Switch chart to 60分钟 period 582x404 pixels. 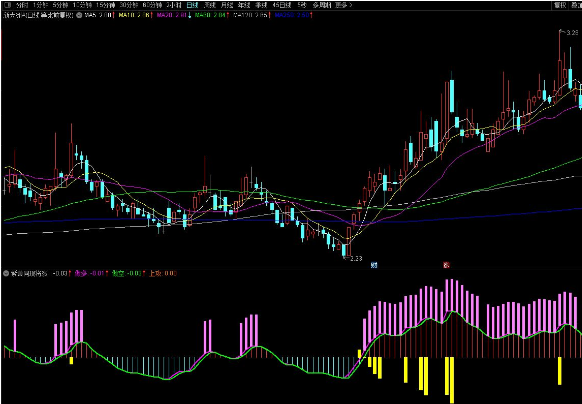[152, 5]
